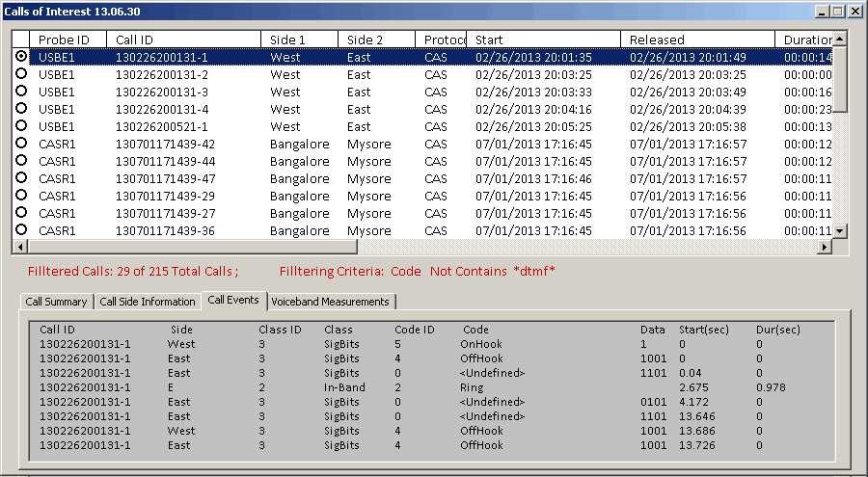Click the horizontal scroll left arrow
The height and width of the screenshot is (477, 868).
(x=20, y=247)
